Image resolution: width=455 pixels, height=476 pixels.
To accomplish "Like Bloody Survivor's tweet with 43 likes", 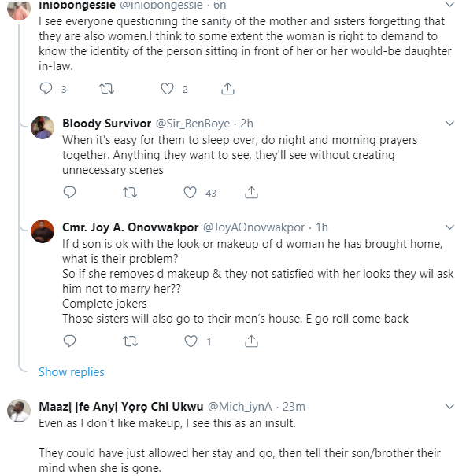I will 191,193.
